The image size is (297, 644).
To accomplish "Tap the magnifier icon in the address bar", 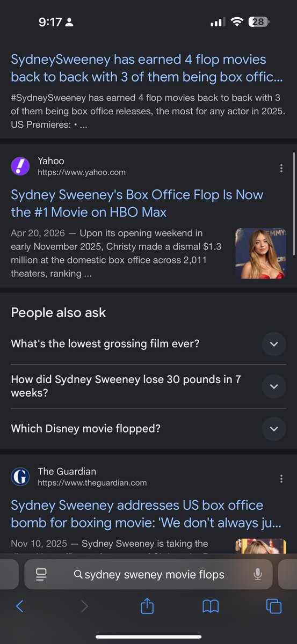I will click(78, 575).
